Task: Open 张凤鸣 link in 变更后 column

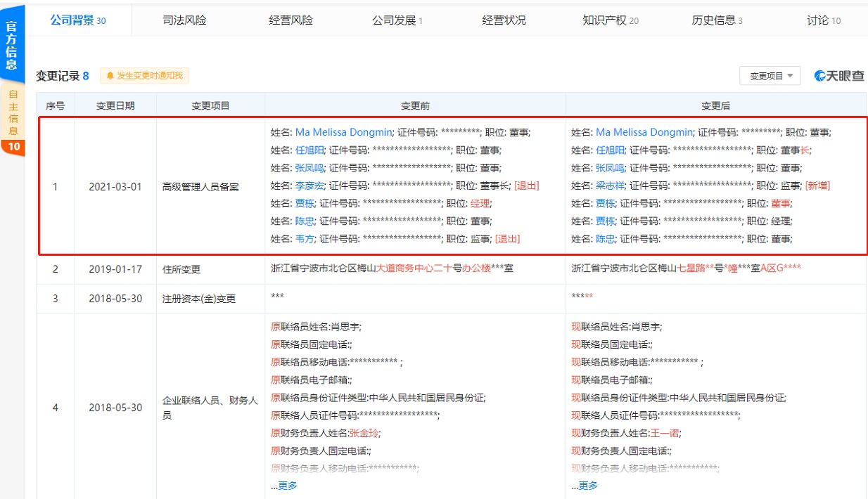Action: click(610, 168)
